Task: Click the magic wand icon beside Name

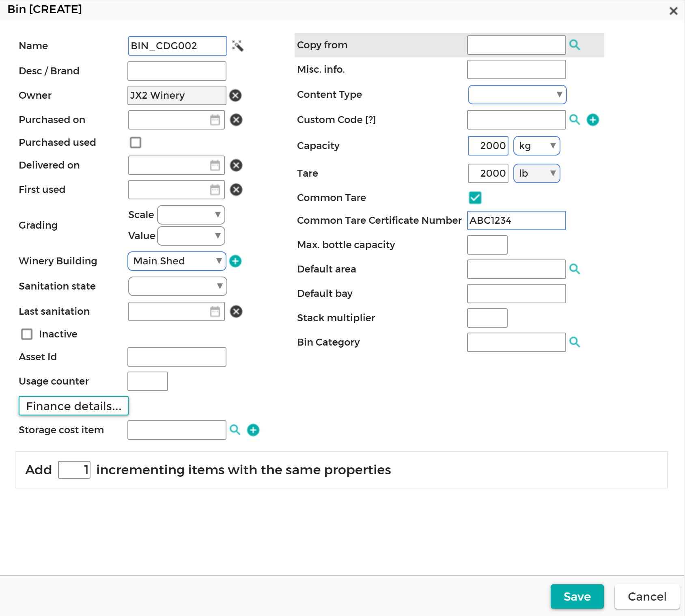Action: click(238, 45)
